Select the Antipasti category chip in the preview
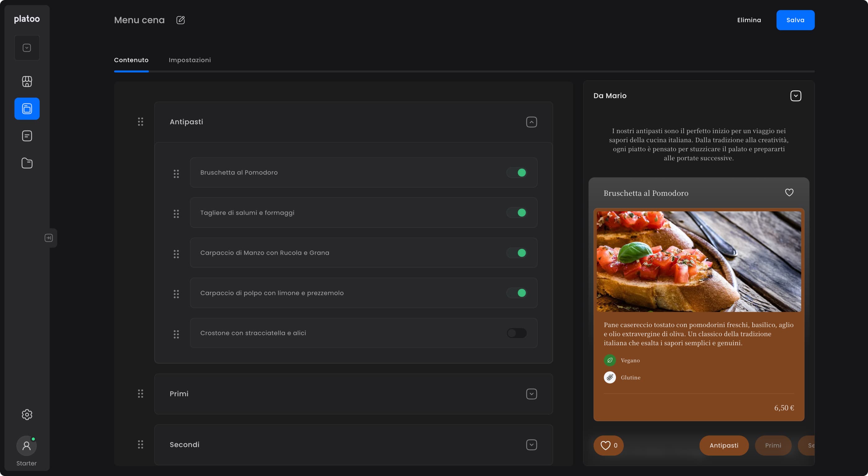Screen dimensions: 868x476 pos(724,445)
